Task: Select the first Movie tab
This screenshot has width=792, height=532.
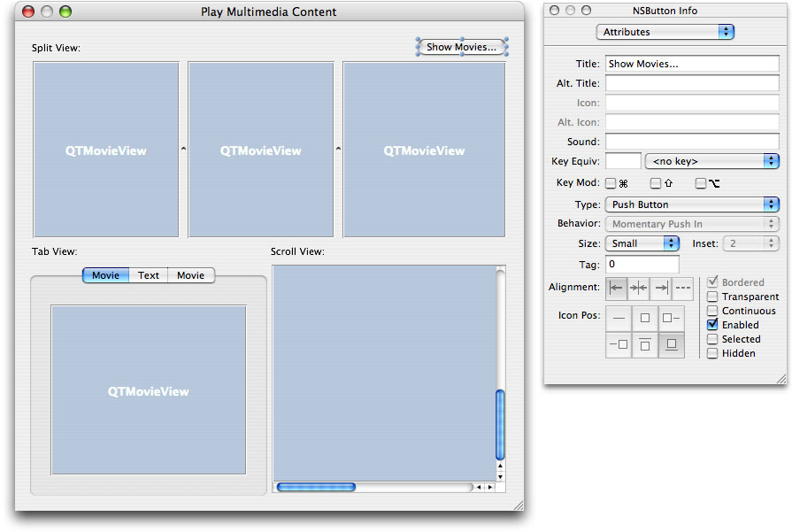Action: pos(105,275)
